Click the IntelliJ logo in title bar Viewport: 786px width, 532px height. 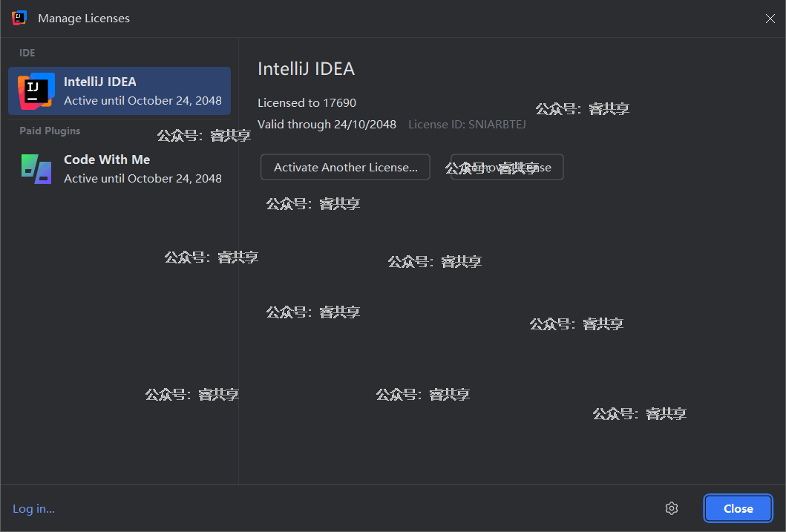[x=19, y=18]
